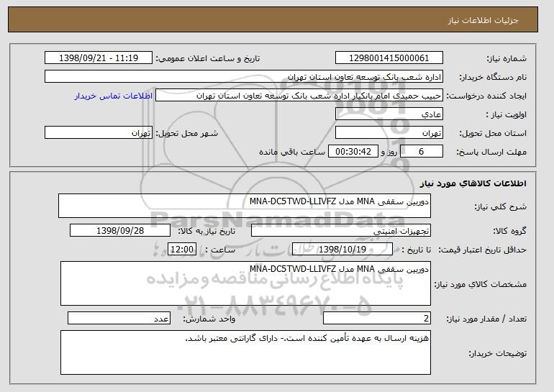Click the required goods specifications text area
The width and height of the screenshot is (554, 392).
245,283
